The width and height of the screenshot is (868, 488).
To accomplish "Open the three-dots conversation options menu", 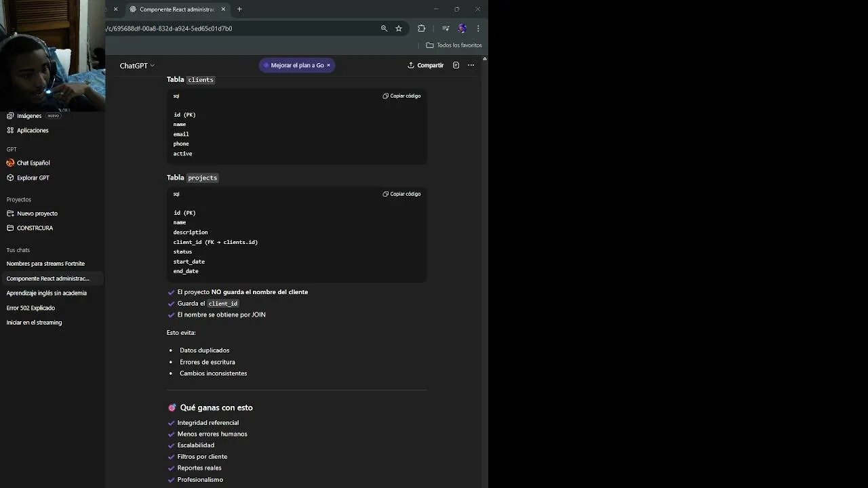I will click(471, 66).
